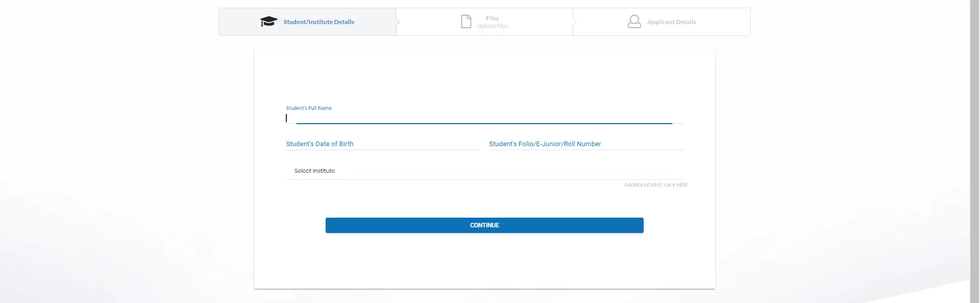Viewport: 980px width, 303px height.
Task: Click the divider line under Select Institute
Action: 484,179
